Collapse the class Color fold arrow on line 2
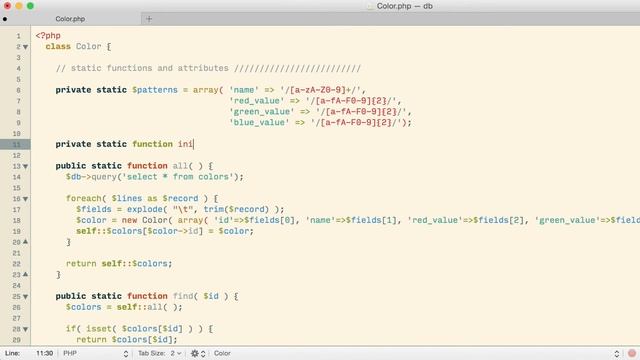 pos(25,47)
